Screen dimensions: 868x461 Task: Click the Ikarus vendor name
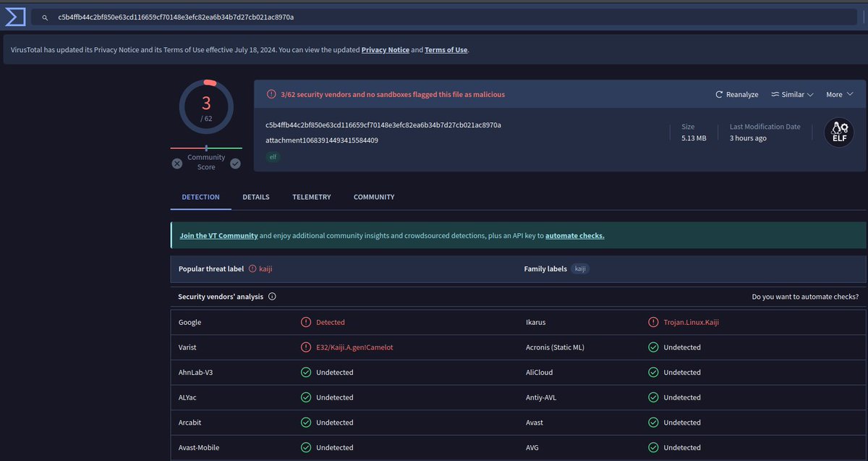click(535, 322)
